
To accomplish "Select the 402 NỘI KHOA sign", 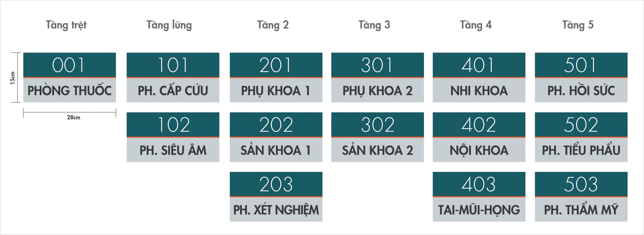I will click(x=479, y=137).
